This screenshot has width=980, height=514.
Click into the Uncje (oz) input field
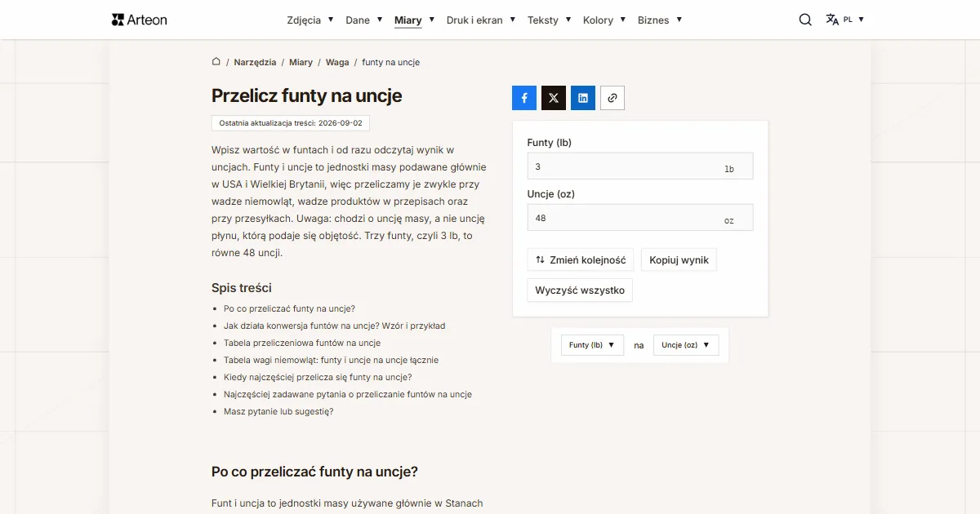point(640,218)
